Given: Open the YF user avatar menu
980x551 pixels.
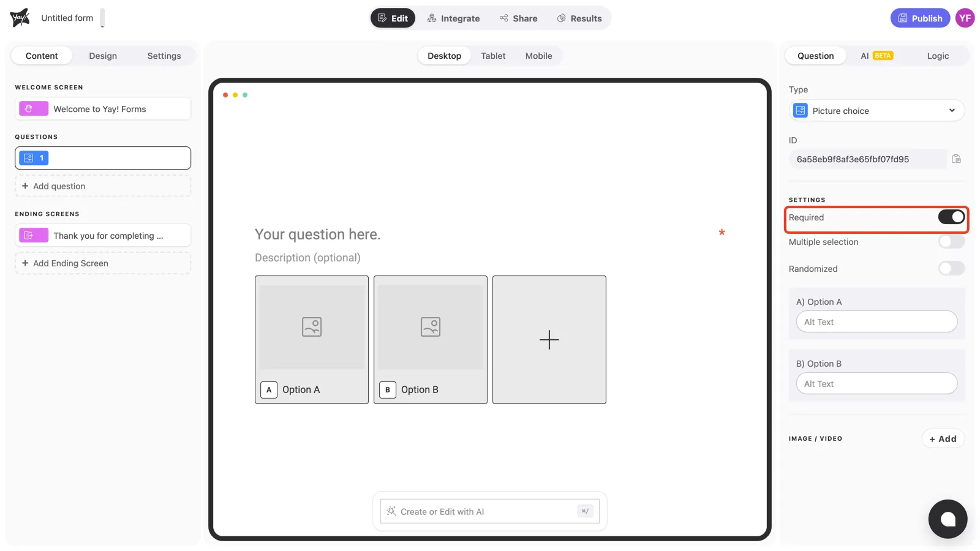Looking at the screenshot, I should pos(965,18).
